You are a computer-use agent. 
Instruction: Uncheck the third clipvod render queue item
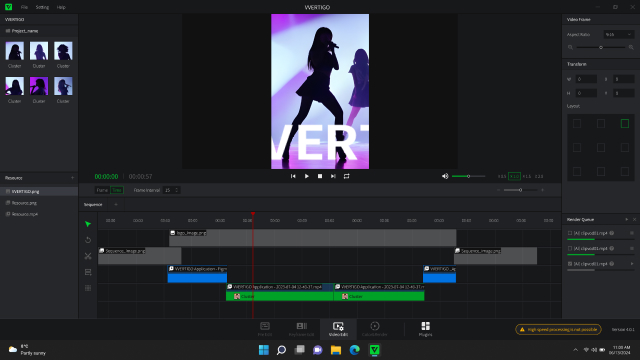(570, 264)
